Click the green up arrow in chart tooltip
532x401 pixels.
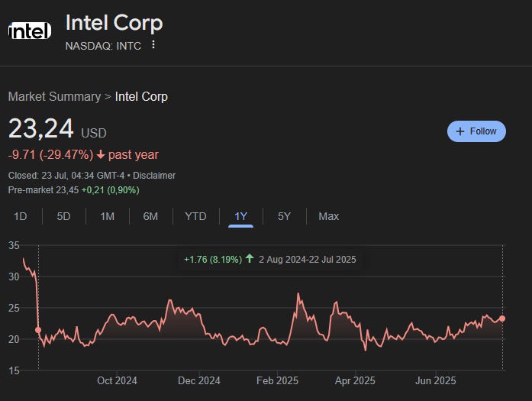250,259
